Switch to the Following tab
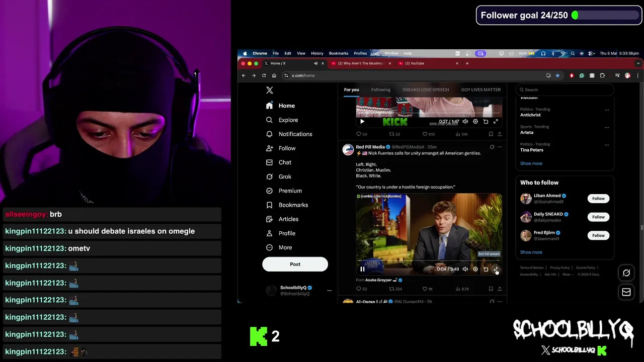This screenshot has width=644, height=362. (x=380, y=89)
